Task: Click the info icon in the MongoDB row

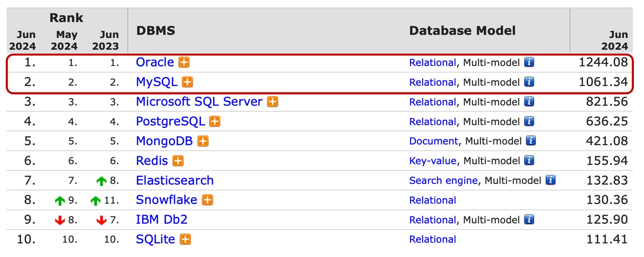Action: point(531,141)
